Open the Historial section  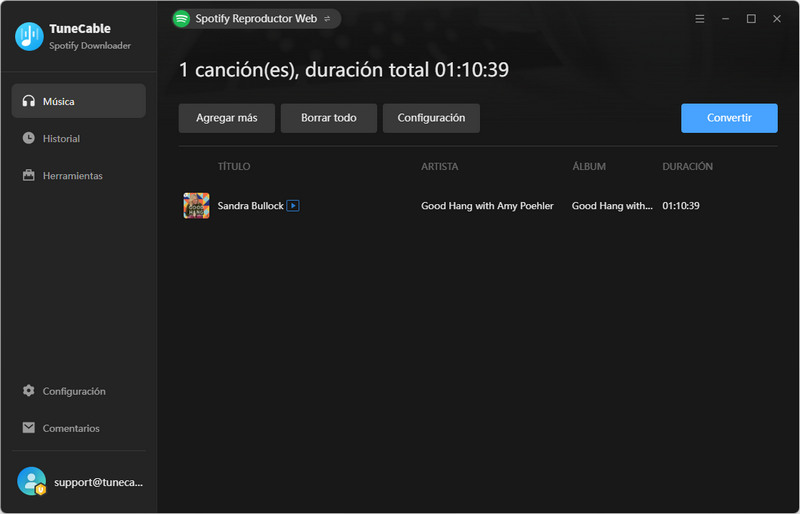click(x=79, y=138)
